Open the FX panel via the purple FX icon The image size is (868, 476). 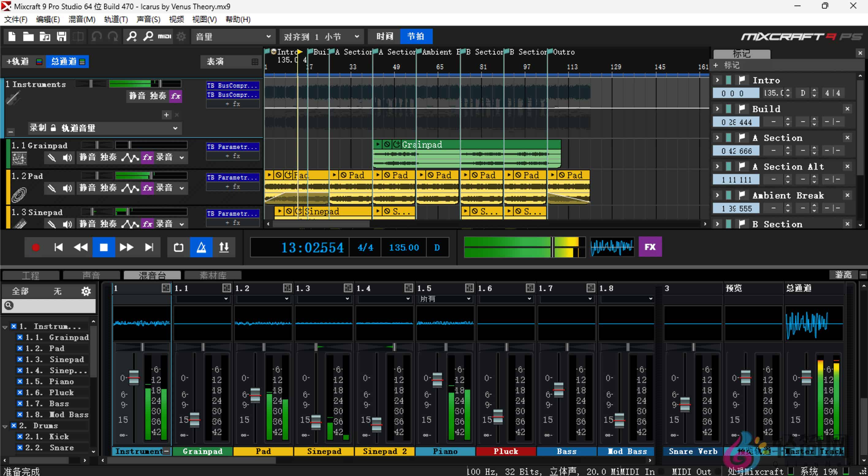[650, 247]
